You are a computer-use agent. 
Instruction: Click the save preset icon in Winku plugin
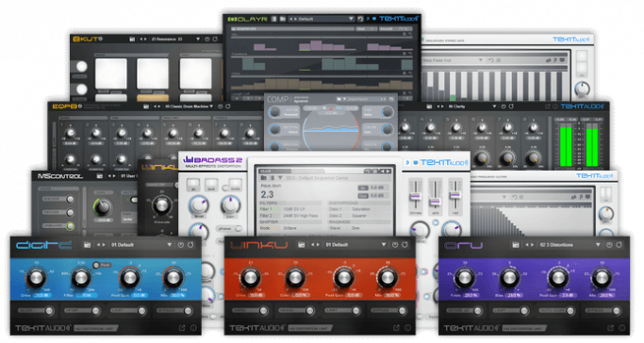[x=302, y=245]
